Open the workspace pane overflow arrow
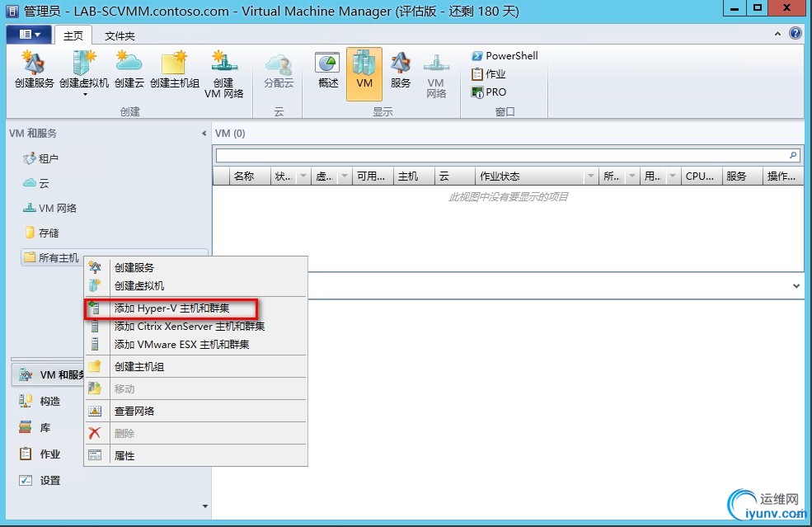812x527 pixels. (x=205, y=506)
